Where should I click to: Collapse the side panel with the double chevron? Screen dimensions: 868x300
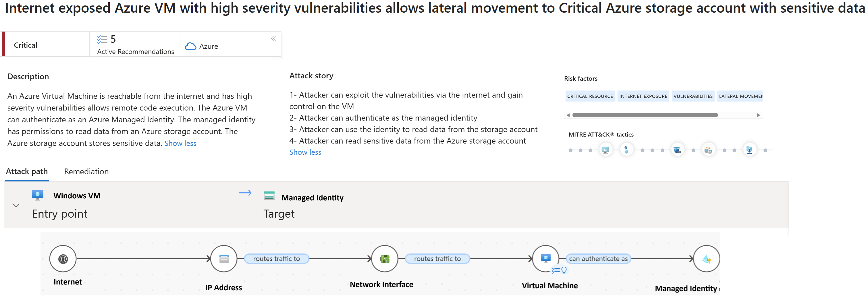pos(273,38)
